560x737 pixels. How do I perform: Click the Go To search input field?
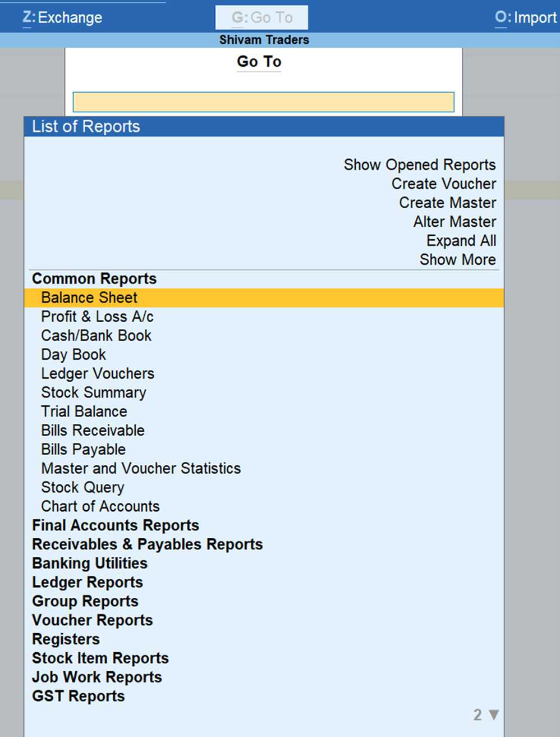263,102
